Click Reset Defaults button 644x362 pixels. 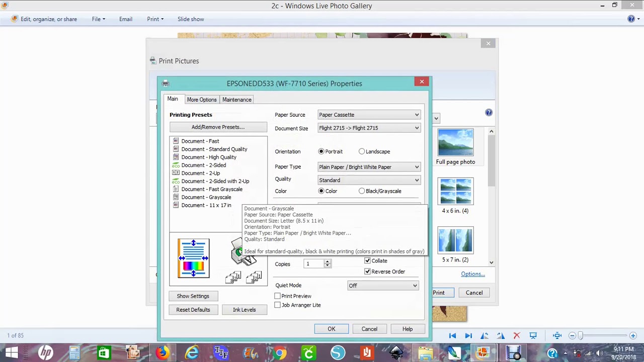tap(193, 310)
